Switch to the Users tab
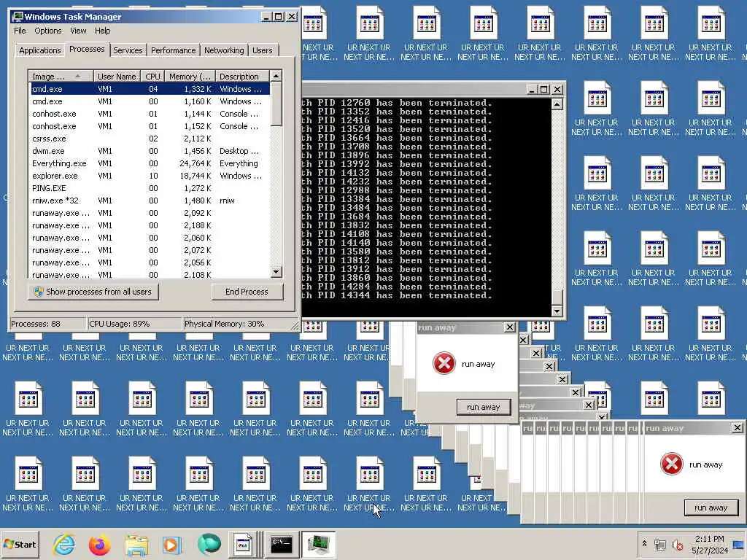The height and width of the screenshot is (560, 747). coord(263,50)
